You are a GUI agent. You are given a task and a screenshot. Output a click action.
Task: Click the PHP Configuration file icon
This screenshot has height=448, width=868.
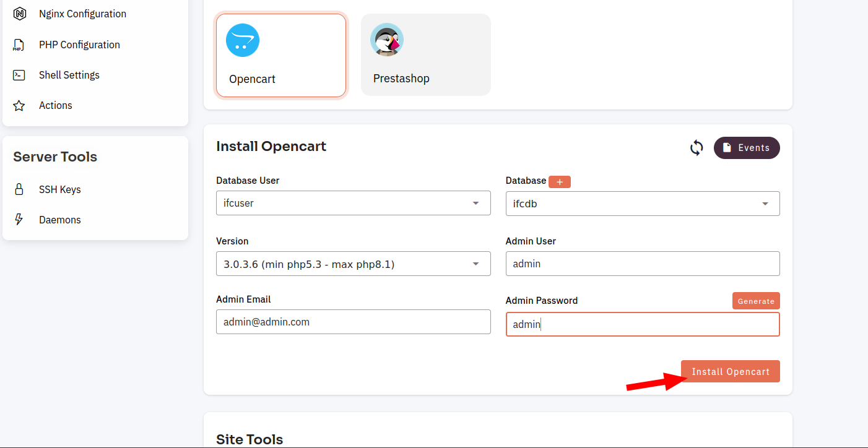[x=19, y=45]
